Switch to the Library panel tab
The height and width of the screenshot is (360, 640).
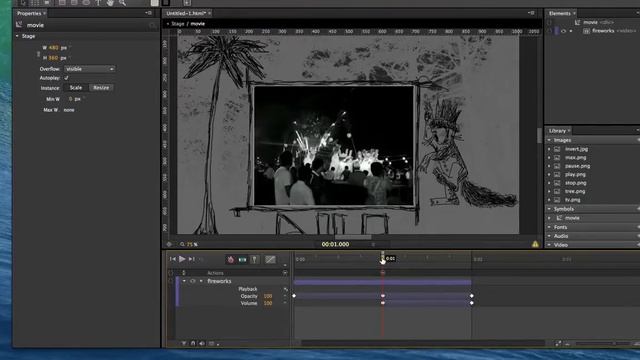click(557, 131)
